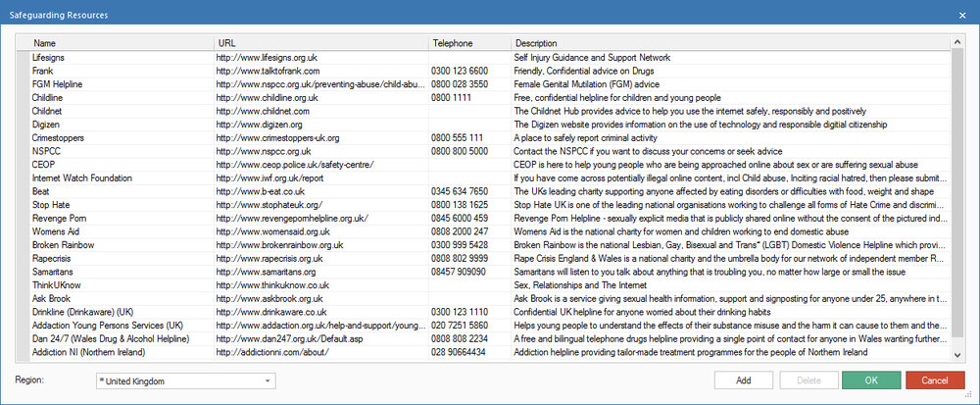Screen dimensions: 980x405
Task: Click the green OK button
Action: coord(871,380)
